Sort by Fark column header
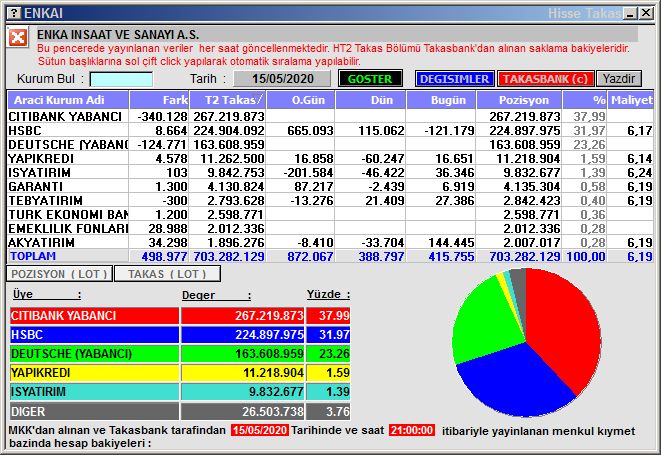 pyautogui.click(x=159, y=100)
